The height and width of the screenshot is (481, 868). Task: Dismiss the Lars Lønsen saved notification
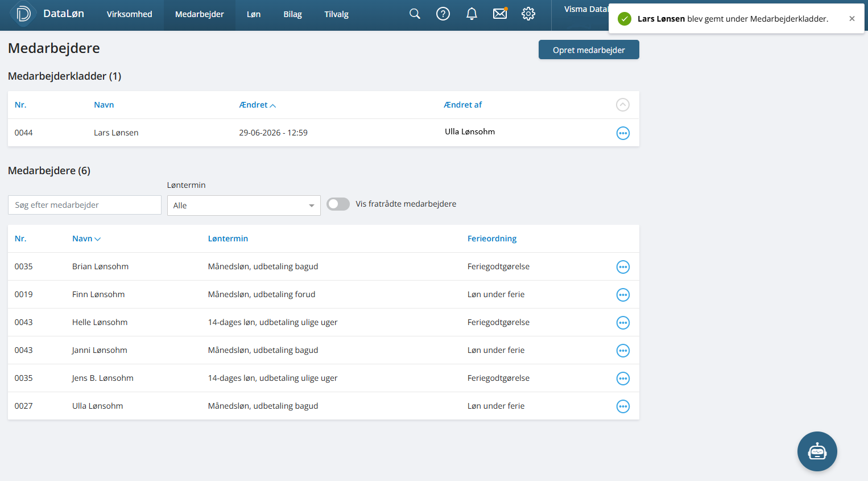click(x=852, y=19)
